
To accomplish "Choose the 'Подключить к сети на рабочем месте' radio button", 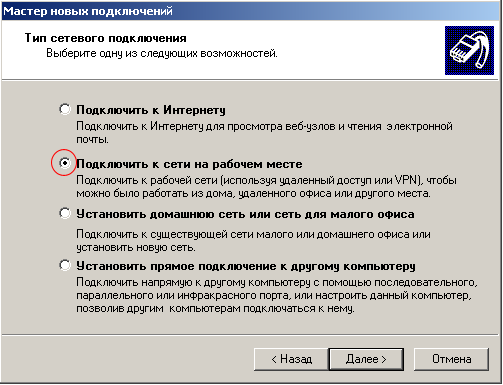I will click(x=65, y=163).
